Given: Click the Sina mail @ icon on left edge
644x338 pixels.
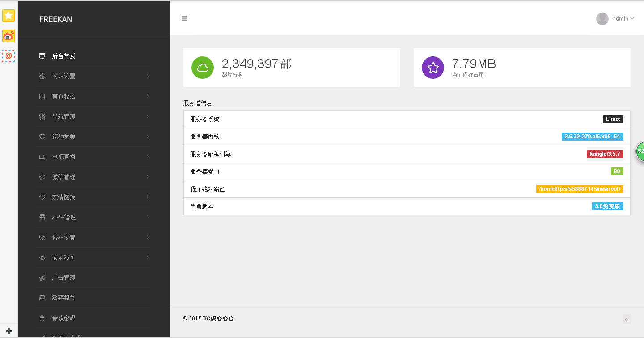Looking at the screenshot, I should [x=8, y=56].
